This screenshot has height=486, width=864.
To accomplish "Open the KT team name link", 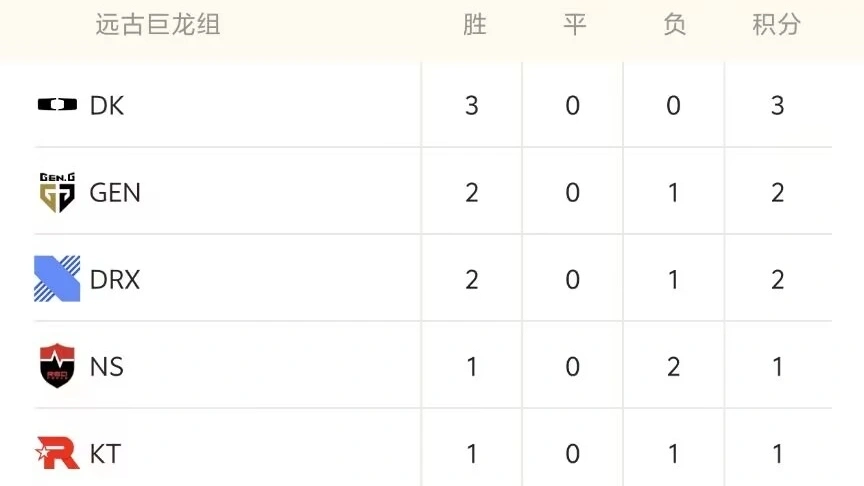I will [x=105, y=453].
